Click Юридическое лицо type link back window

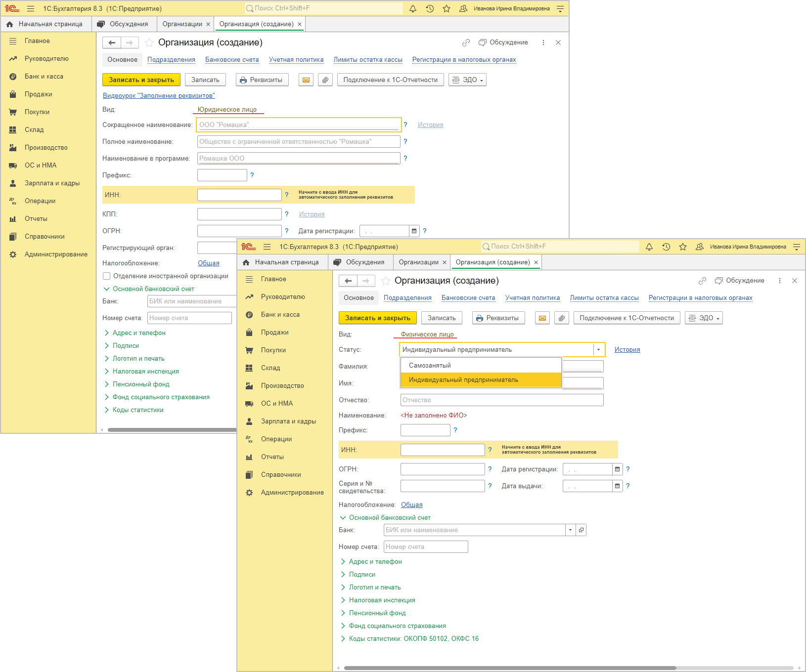click(227, 109)
